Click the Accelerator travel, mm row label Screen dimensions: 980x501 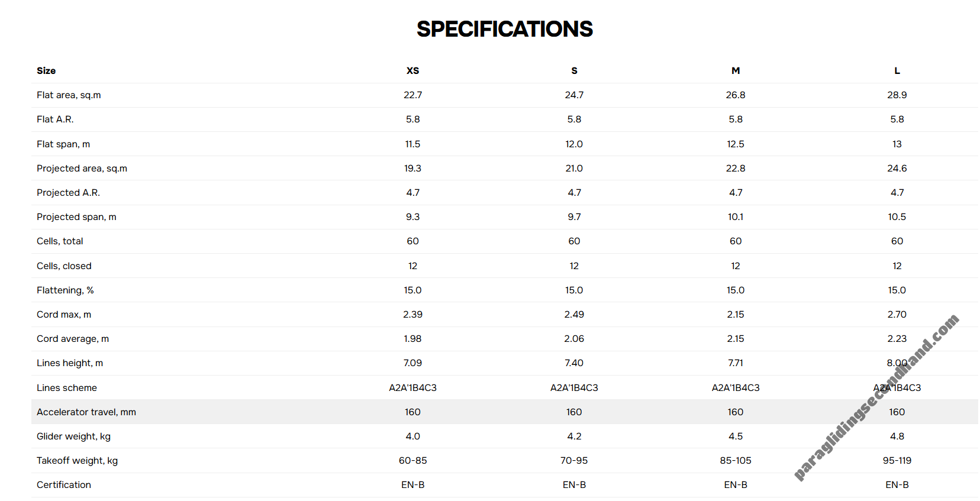[x=86, y=412]
